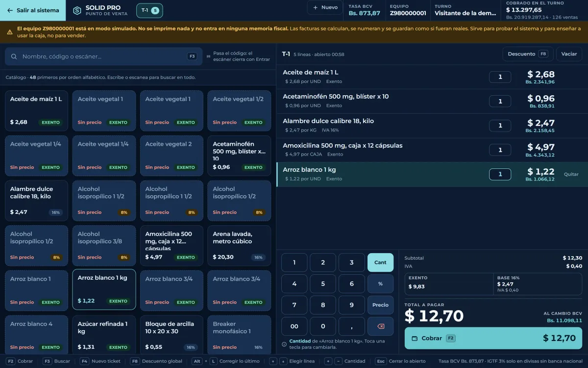Edit quantity of Arroz blanco 1 kg line
588x368 pixels.
(x=500, y=174)
